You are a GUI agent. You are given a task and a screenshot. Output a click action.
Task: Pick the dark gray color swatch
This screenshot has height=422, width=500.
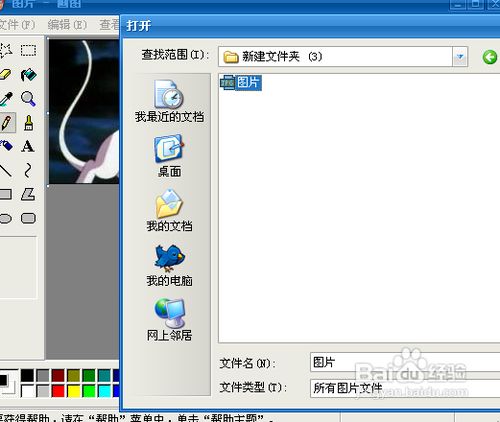click(43, 375)
